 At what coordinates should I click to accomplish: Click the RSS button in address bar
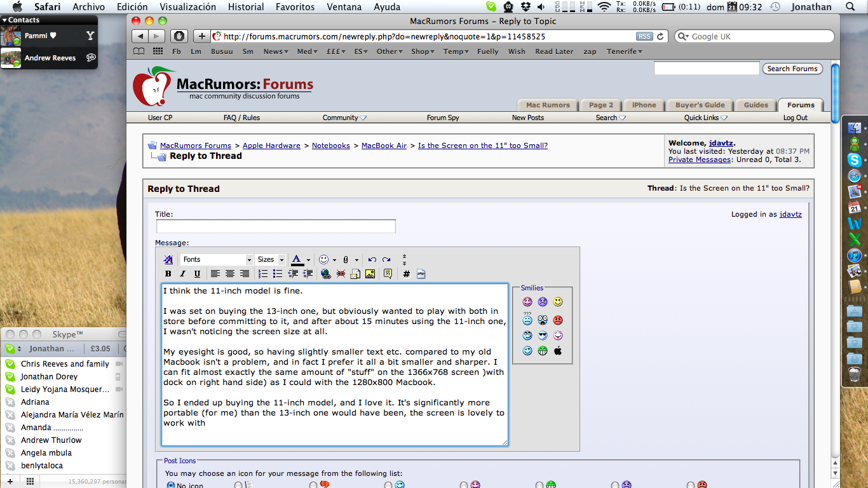644,36
